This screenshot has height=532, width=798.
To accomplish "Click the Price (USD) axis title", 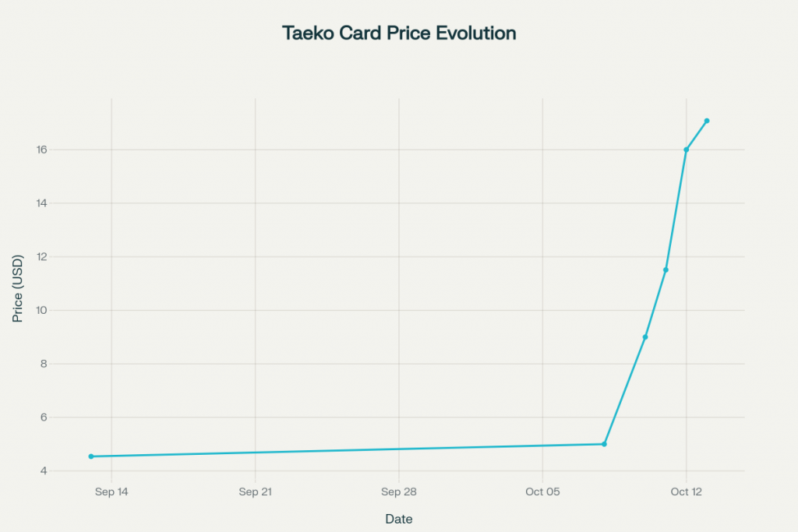I will pyautogui.click(x=18, y=288).
